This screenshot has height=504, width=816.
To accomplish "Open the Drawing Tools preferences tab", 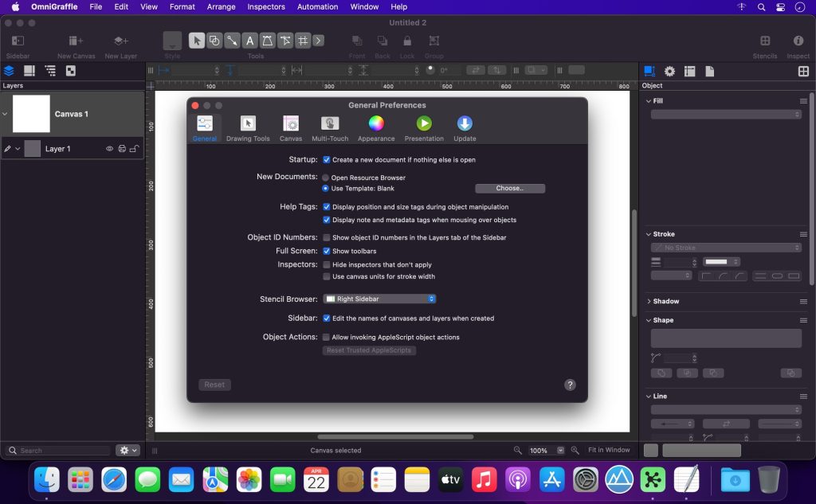I will pos(248,127).
